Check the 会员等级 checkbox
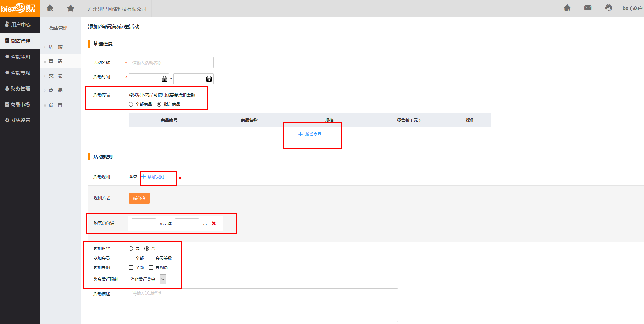The image size is (644, 324). 151,258
